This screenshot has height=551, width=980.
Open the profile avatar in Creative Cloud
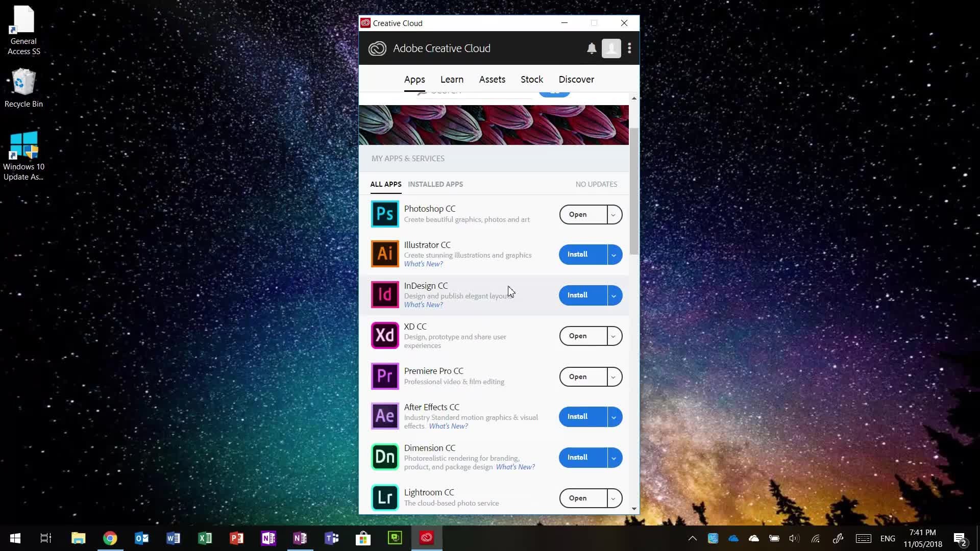click(x=611, y=48)
